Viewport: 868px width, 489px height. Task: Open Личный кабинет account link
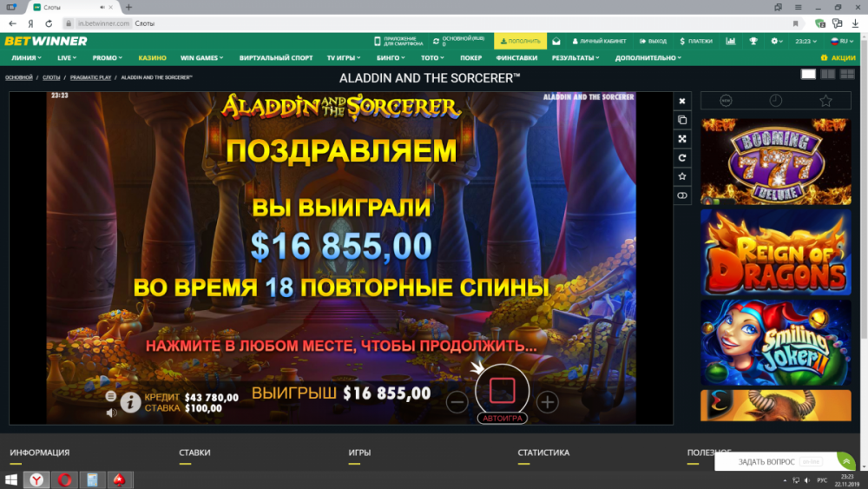(x=599, y=41)
